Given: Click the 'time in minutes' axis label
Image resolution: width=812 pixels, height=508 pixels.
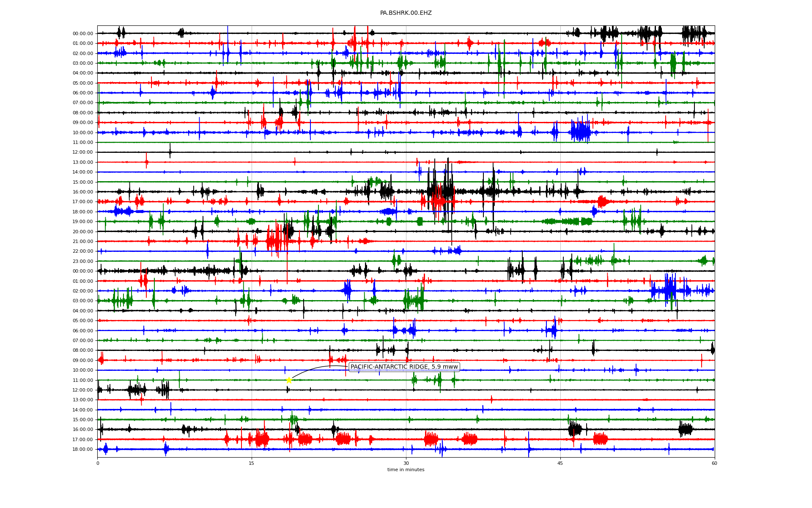Looking at the screenshot, I should pos(406,469).
